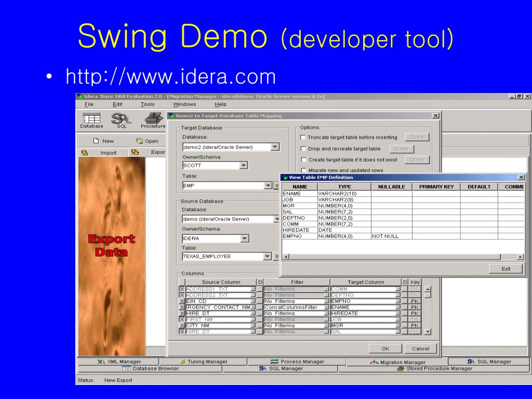Image resolution: width=532 pixels, height=399 pixels.
Task: Click the PK key button for HIREDATE
Action: click(x=414, y=313)
